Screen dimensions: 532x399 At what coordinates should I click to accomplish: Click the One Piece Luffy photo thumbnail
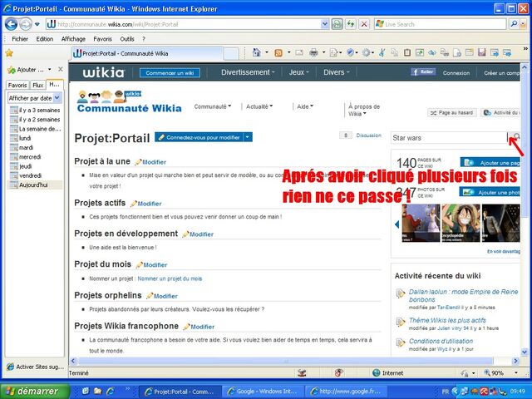coord(461,223)
